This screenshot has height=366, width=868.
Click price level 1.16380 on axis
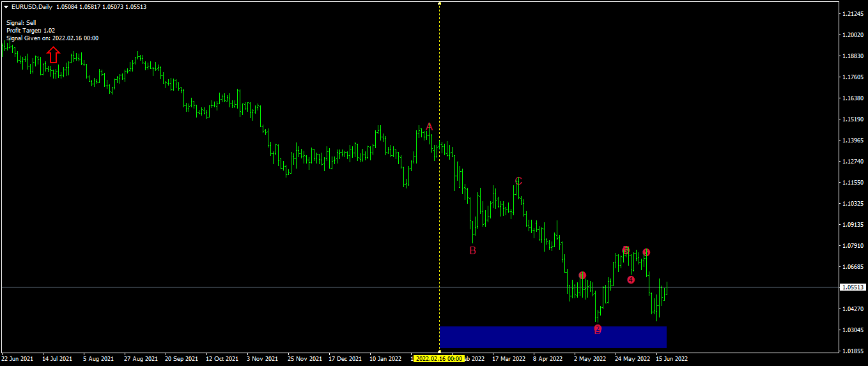click(x=853, y=98)
